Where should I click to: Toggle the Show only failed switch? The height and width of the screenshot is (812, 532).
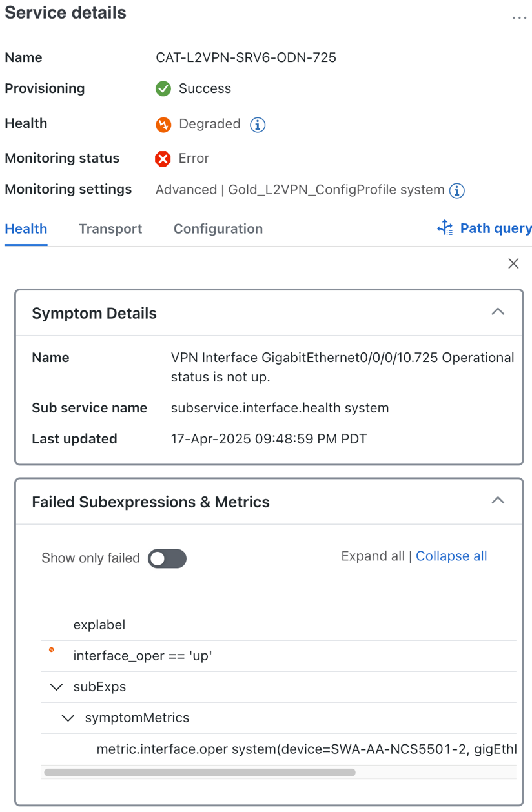(x=167, y=558)
